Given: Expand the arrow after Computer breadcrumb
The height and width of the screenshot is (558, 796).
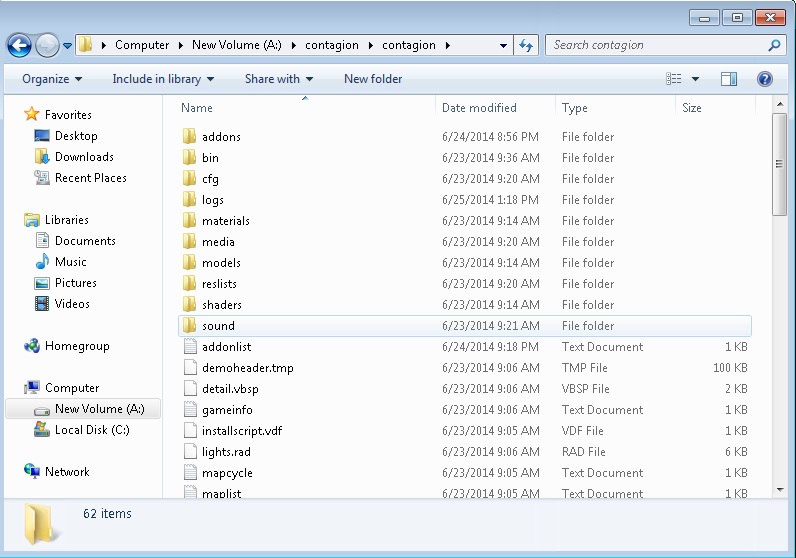Looking at the screenshot, I should [x=181, y=45].
